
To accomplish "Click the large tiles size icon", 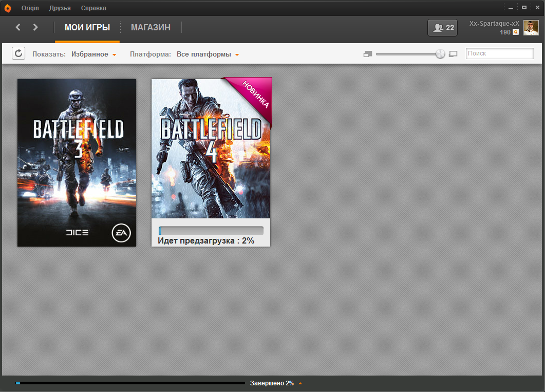I will [x=453, y=54].
